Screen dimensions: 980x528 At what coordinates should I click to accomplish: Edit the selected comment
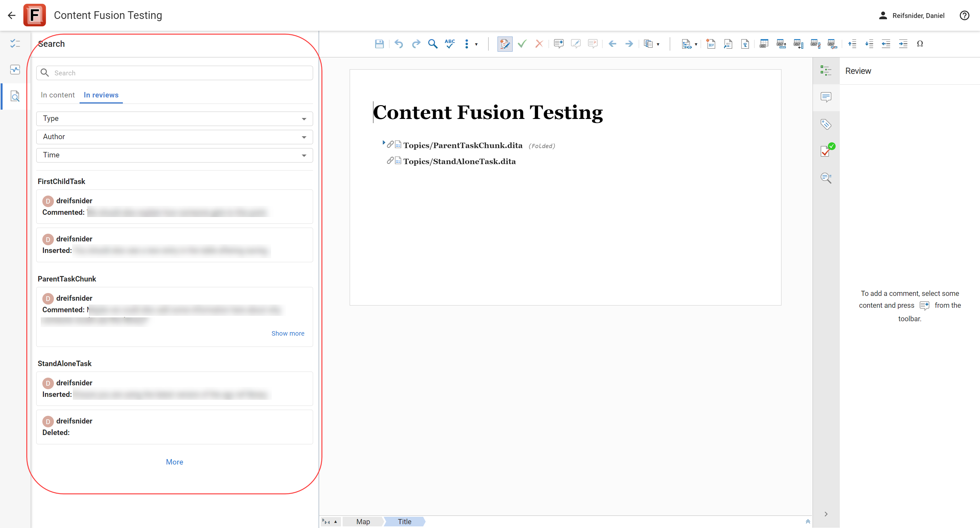pos(575,44)
